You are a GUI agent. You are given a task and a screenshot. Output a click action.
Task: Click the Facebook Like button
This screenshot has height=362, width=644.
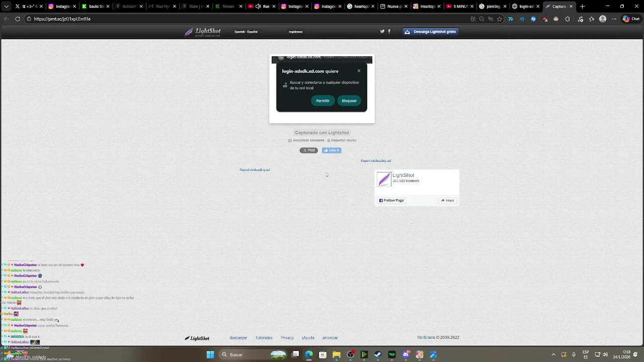pyautogui.click(x=332, y=150)
